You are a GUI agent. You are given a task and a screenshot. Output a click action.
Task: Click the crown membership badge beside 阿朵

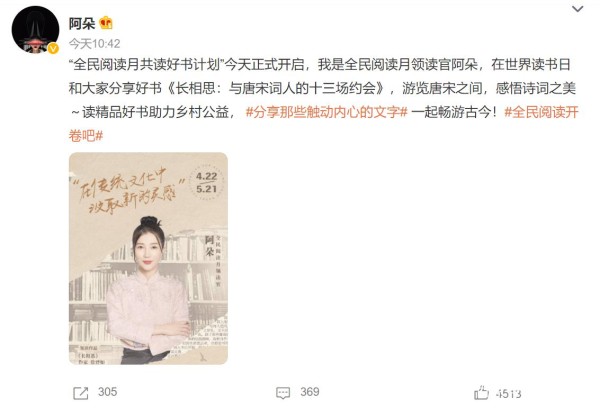tap(106, 23)
